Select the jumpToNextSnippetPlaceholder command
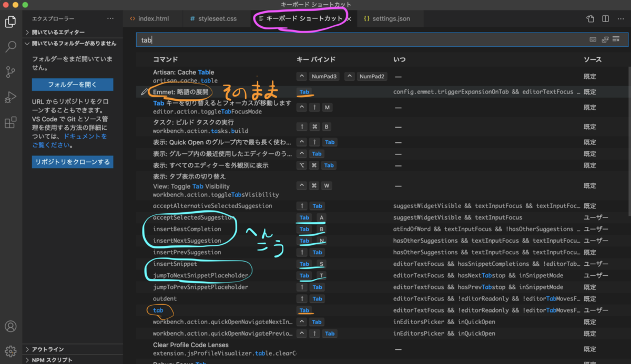 coord(200,275)
